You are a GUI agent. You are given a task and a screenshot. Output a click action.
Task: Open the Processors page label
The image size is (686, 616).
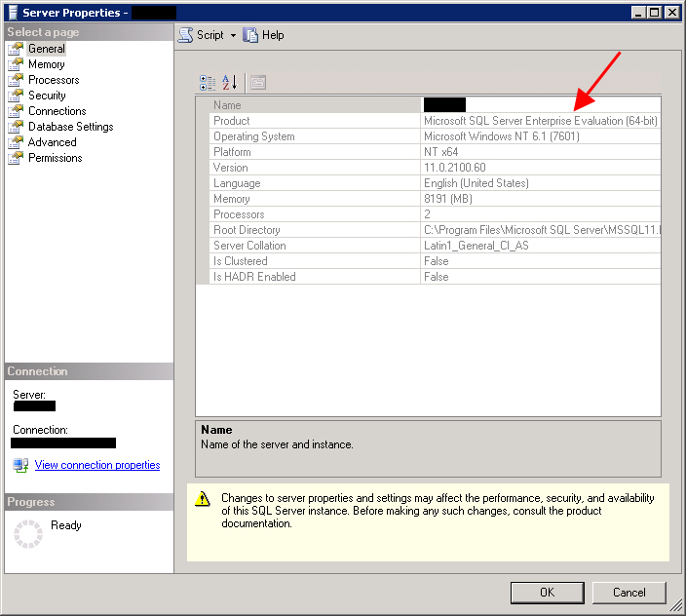[54, 80]
